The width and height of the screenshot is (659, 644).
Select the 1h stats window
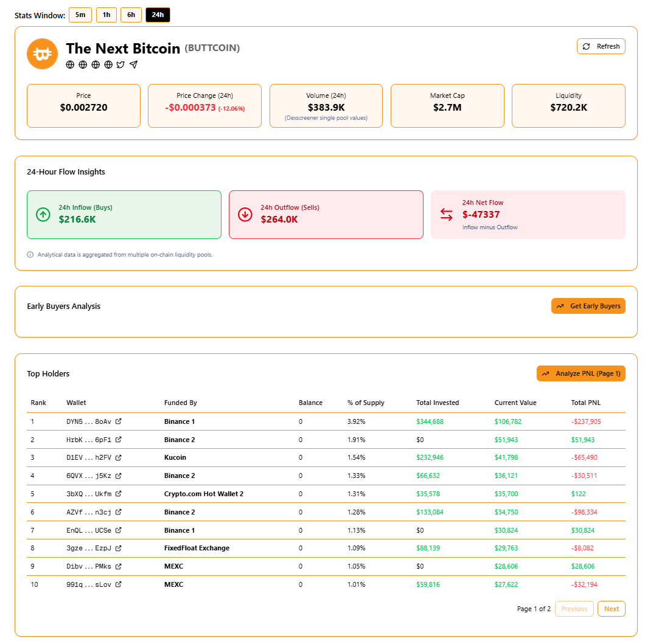point(106,15)
